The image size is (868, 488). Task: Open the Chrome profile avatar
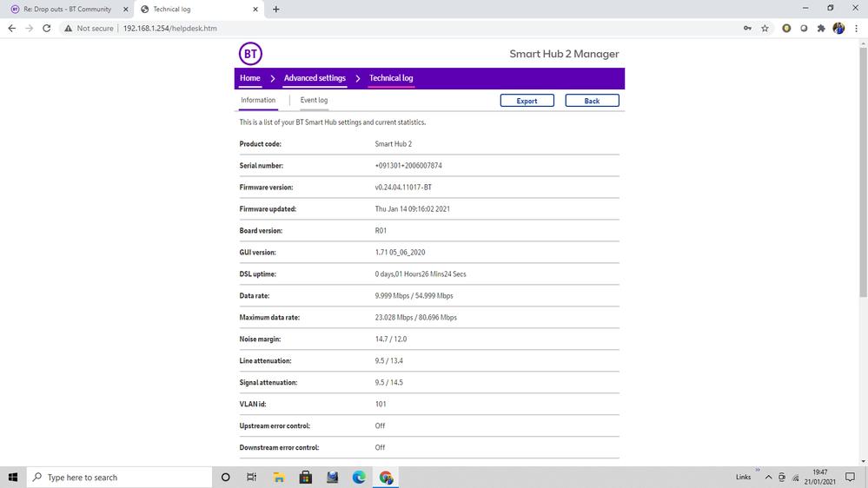[x=838, y=29]
